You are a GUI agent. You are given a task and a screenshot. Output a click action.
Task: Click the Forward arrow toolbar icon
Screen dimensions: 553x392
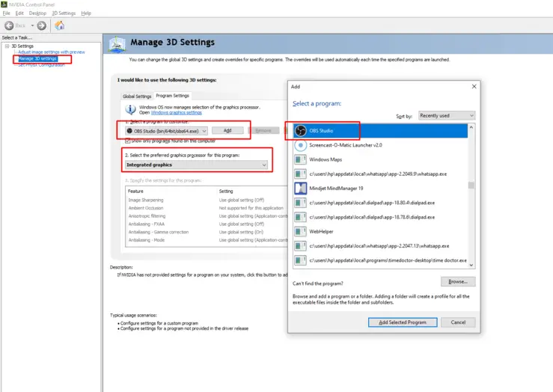(x=42, y=25)
